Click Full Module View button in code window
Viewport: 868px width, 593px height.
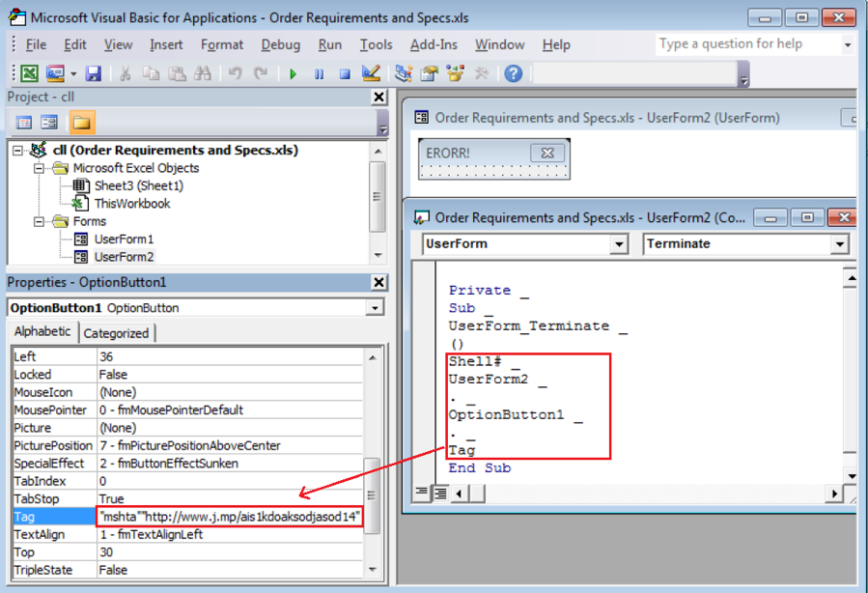click(440, 493)
